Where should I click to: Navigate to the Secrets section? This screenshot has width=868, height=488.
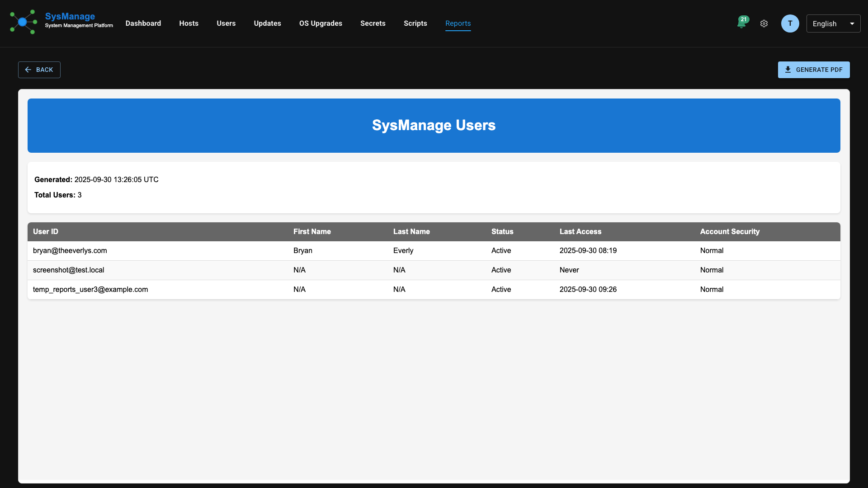point(373,23)
